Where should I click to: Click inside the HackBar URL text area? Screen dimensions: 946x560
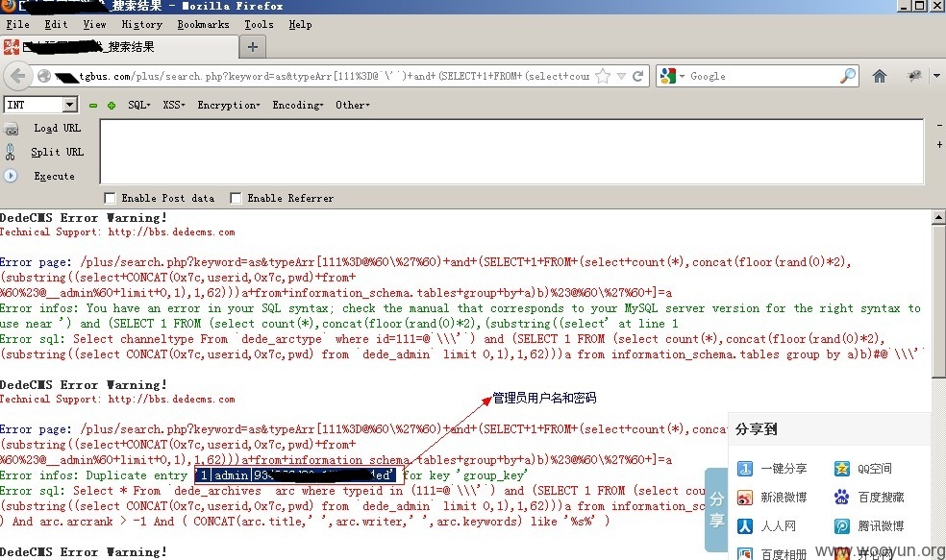[x=511, y=152]
